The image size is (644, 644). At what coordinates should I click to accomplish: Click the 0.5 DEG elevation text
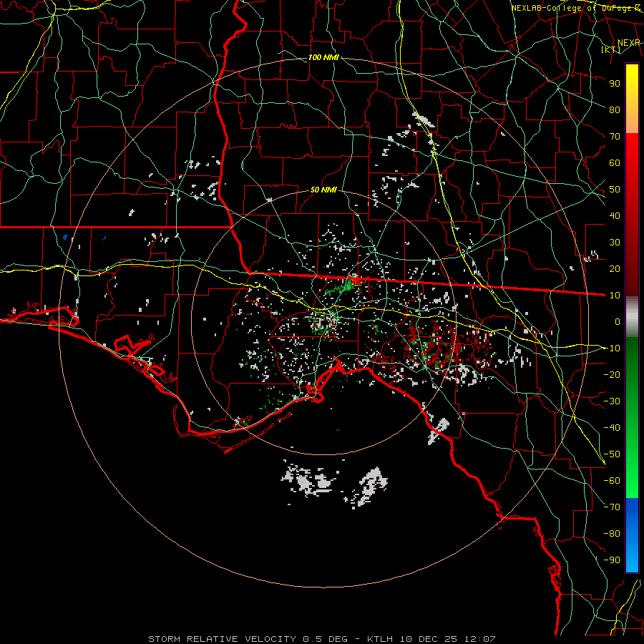(x=326, y=639)
